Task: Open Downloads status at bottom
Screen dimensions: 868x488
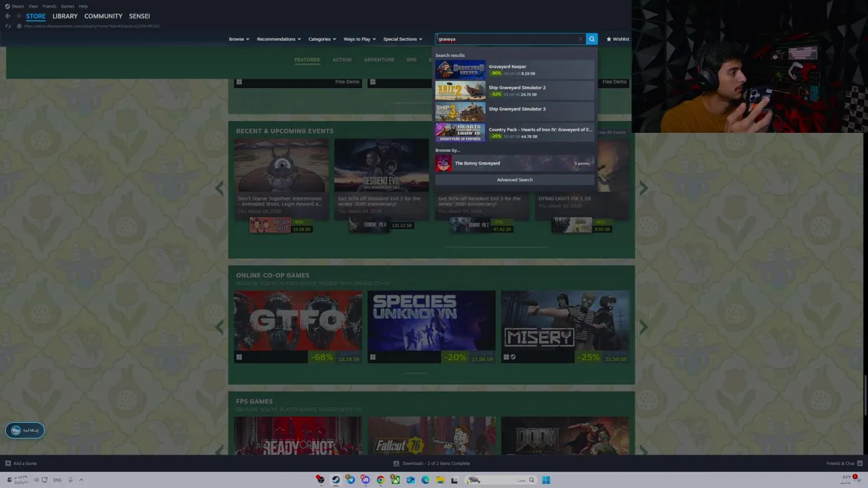Action: coord(432,464)
